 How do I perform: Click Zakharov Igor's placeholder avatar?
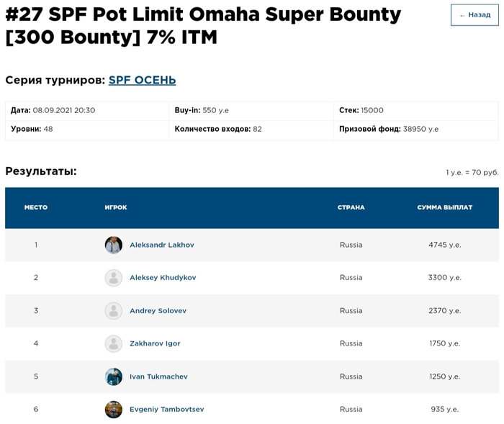click(114, 343)
